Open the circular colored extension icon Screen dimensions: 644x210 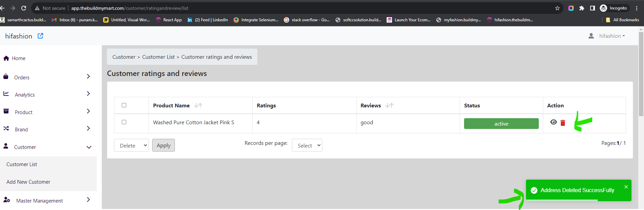pos(571,8)
